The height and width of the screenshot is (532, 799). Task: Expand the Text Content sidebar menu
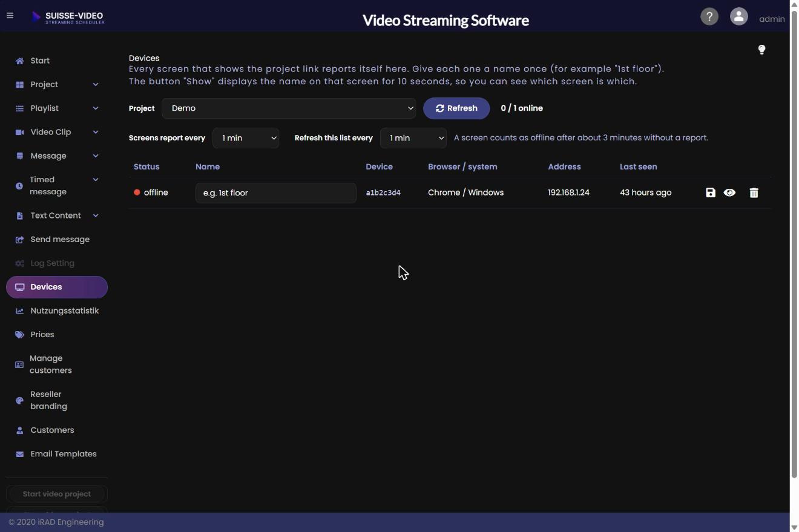pos(57,215)
